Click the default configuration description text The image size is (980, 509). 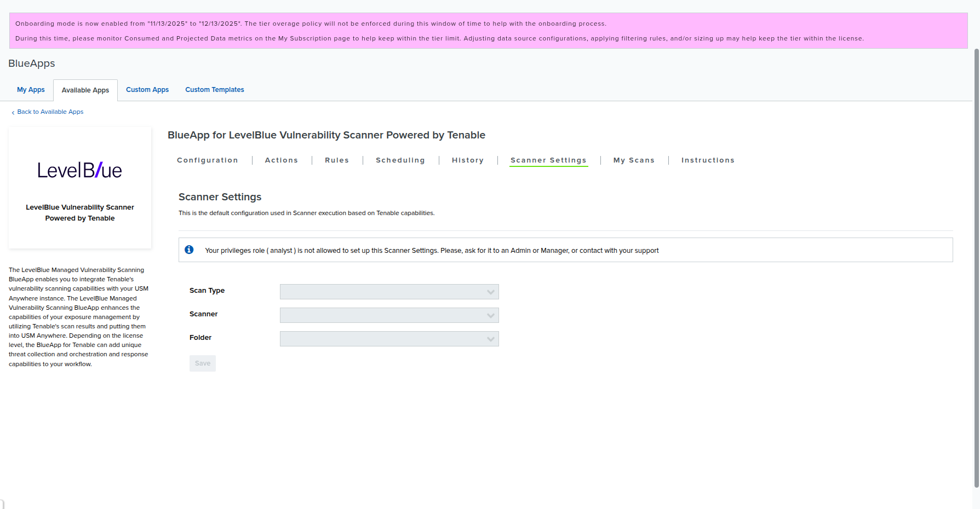[307, 213]
